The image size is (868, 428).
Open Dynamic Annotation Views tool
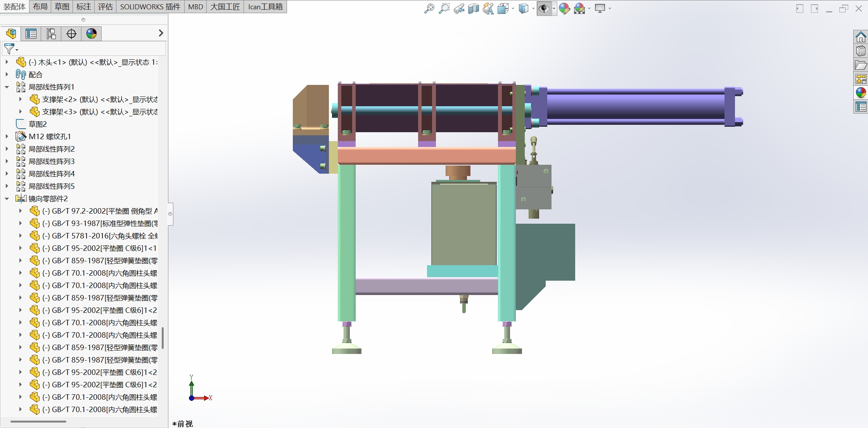click(488, 9)
